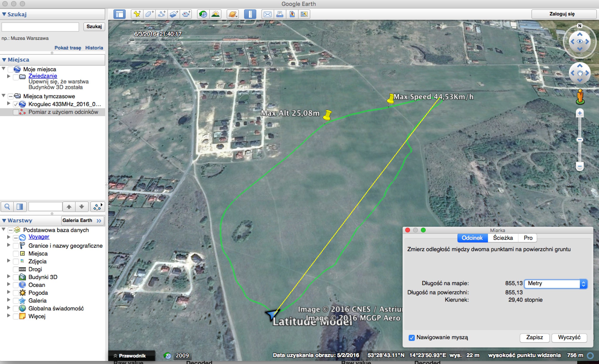Toggle the sunlight icon in the toolbar
The height and width of the screenshot is (364, 599).
coord(215,14)
